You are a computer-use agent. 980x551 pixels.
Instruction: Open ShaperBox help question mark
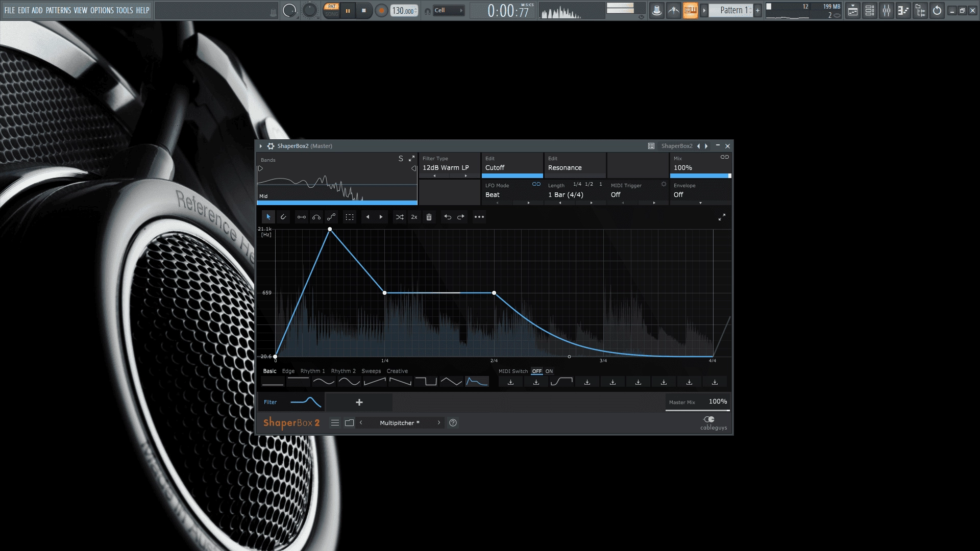coord(453,422)
